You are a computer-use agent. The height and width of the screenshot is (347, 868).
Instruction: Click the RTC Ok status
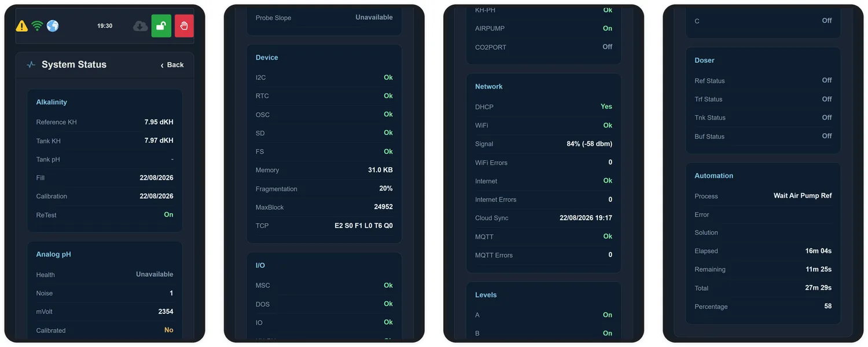[388, 96]
